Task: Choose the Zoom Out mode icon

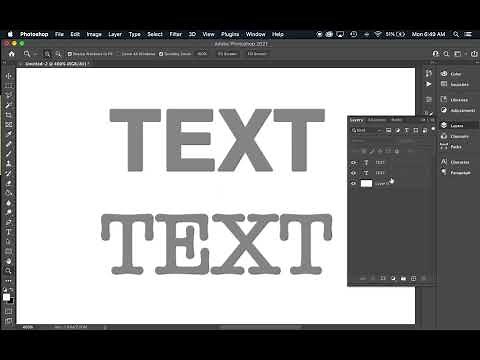Action: point(58,54)
